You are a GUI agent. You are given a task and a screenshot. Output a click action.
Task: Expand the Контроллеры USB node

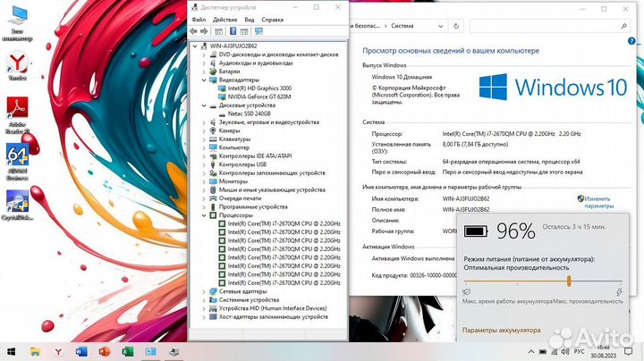click(204, 164)
